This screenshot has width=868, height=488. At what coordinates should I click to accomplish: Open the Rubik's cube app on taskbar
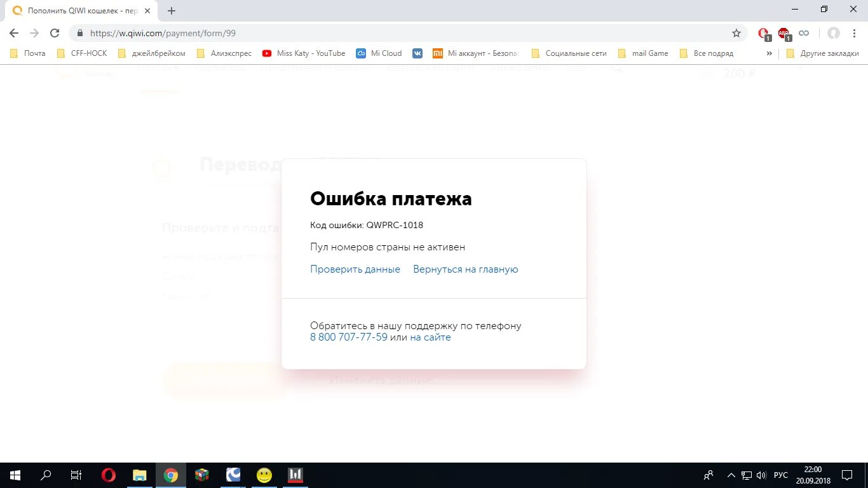pos(201,475)
